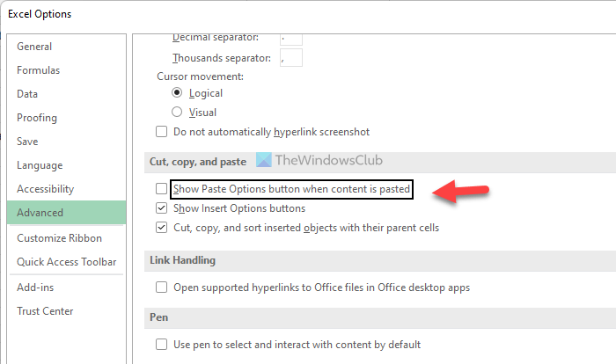Viewport: 616px width, 364px height.
Task: Select Formulas in the sidebar
Action: tap(38, 70)
